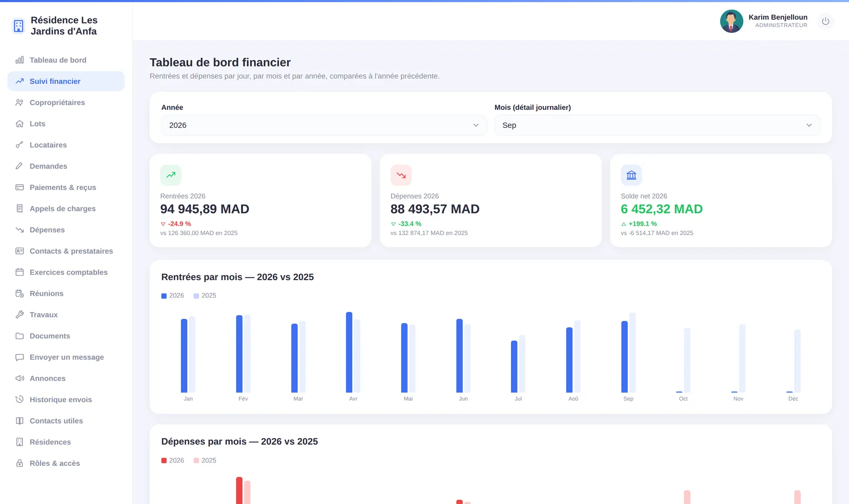
Task: Click the Historique envois history icon
Action: [x=20, y=399]
